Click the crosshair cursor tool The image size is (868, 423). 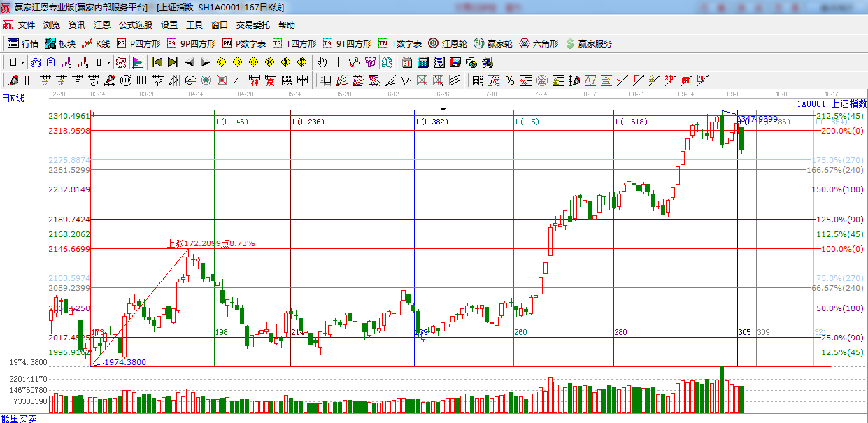(x=339, y=62)
